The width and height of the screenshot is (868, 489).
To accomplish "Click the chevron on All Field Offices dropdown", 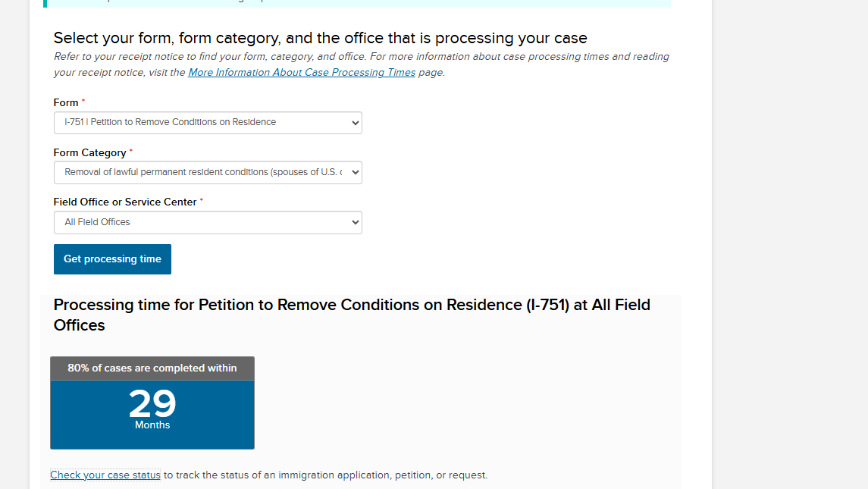I will pos(356,223).
